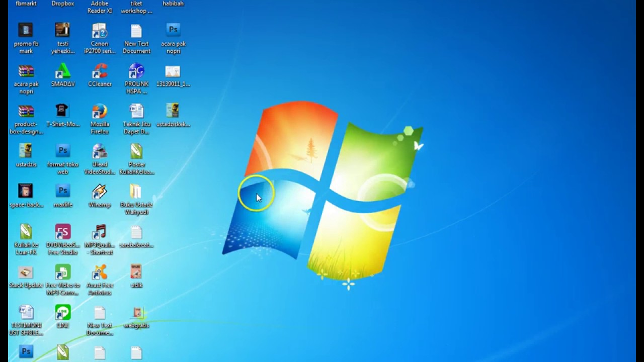Select the fbmarkt label at top
This screenshot has width=644, height=362.
coord(26,4)
